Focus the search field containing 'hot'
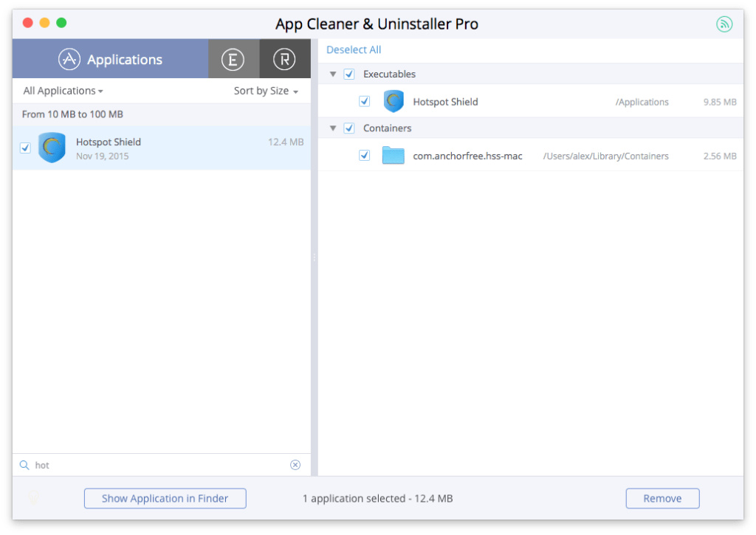The height and width of the screenshot is (535, 756). coord(162,465)
